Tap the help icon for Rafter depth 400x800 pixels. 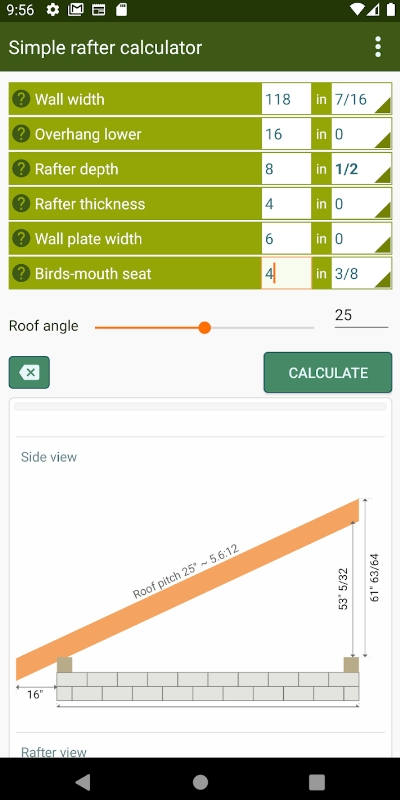pos(21,168)
